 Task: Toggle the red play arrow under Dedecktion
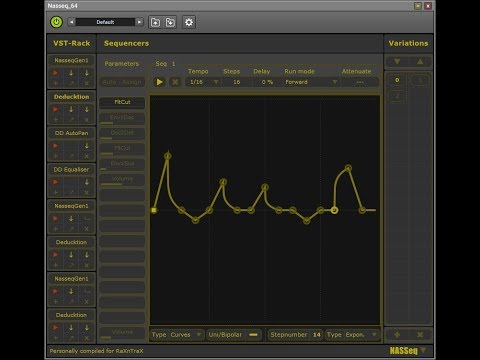(x=55, y=109)
